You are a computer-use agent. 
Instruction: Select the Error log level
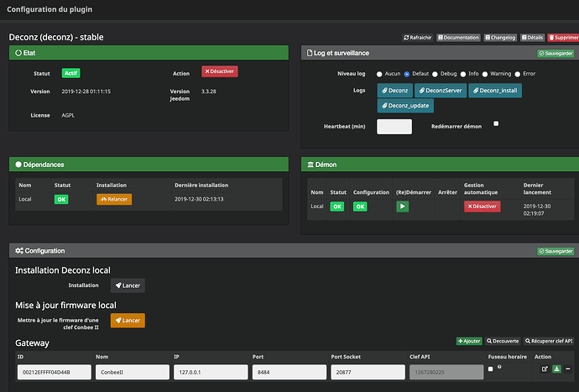(x=517, y=74)
